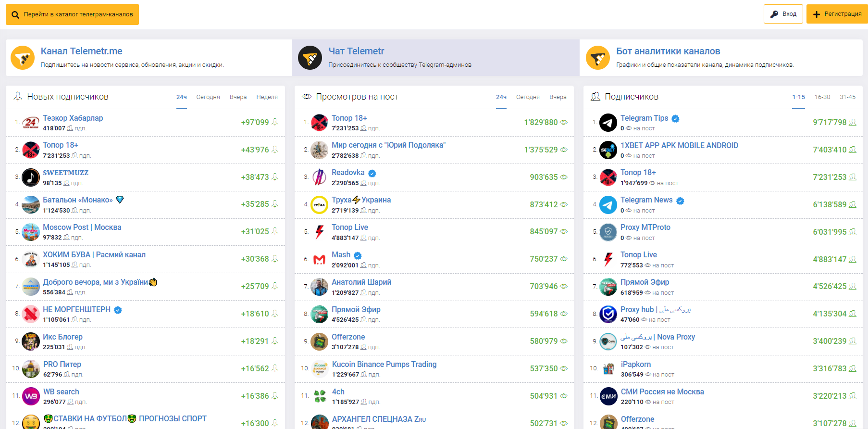
Task: Click the Канал Telemetr.me yellow logo icon
Action: point(23,58)
